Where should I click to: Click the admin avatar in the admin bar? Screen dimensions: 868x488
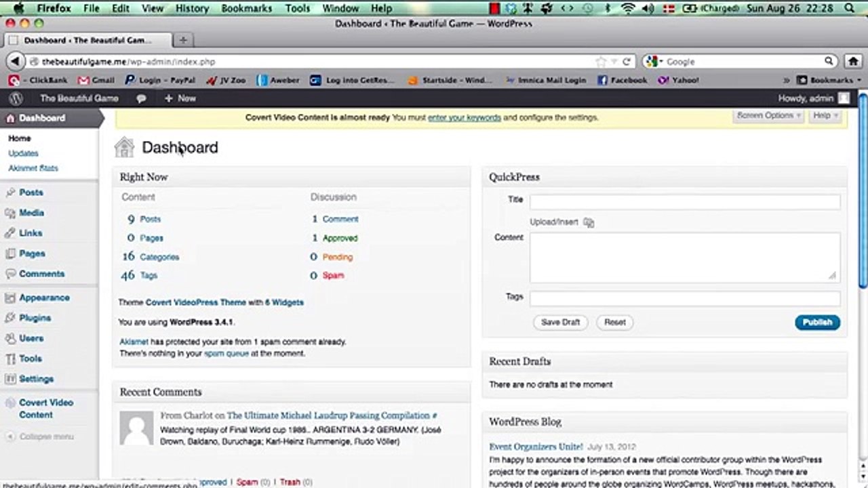point(844,98)
